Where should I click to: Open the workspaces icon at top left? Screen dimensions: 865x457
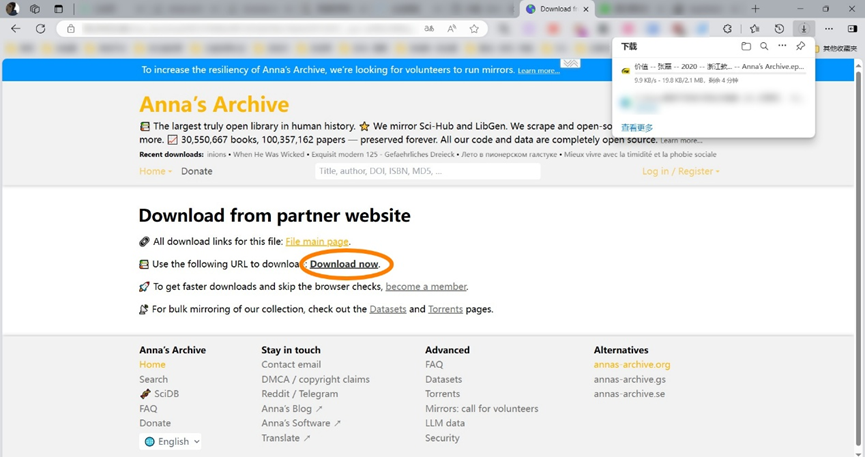click(x=35, y=9)
